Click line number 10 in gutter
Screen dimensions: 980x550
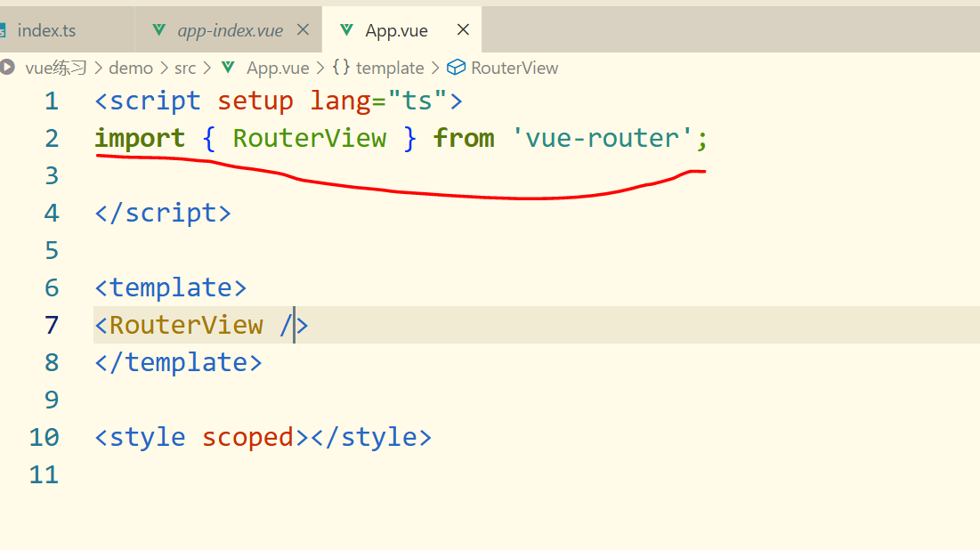click(x=44, y=438)
